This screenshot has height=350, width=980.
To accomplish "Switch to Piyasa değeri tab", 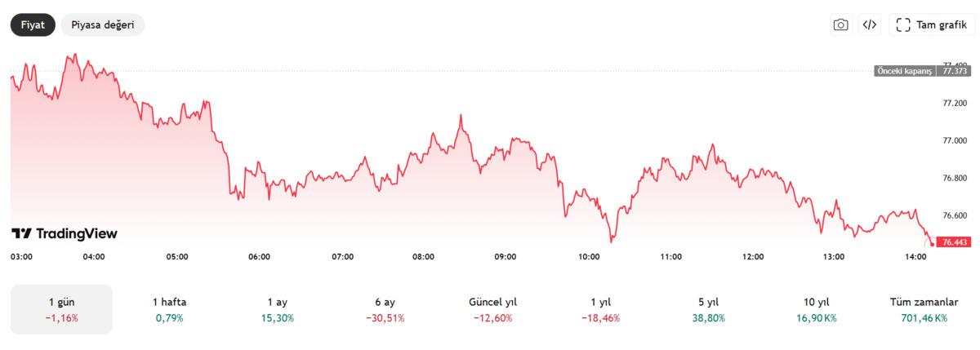I will tap(103, 25).
